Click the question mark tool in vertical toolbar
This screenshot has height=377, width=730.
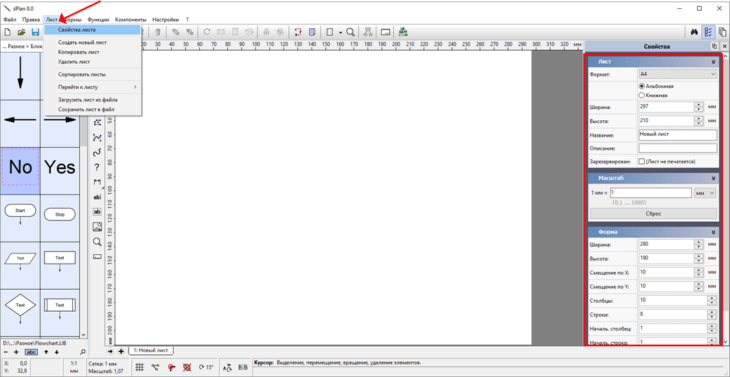[x=97, y=168]
